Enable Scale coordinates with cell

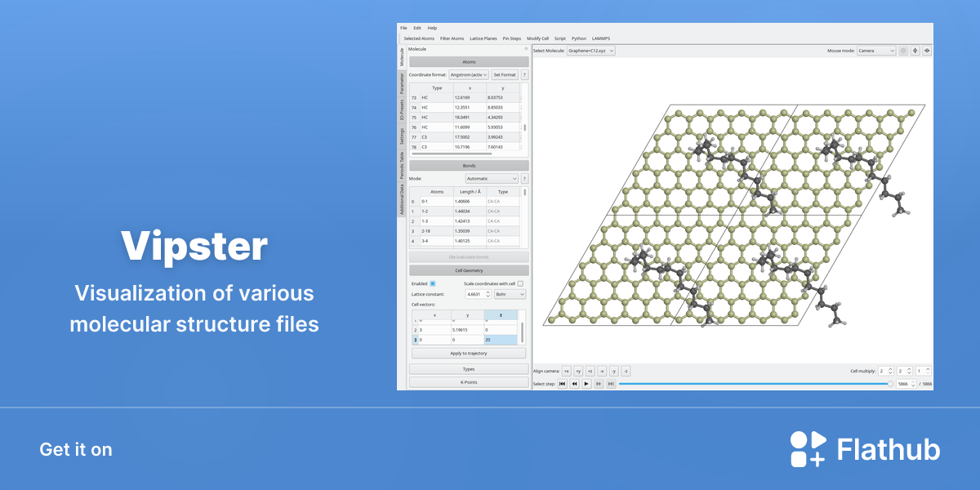[x=520, y=283]
